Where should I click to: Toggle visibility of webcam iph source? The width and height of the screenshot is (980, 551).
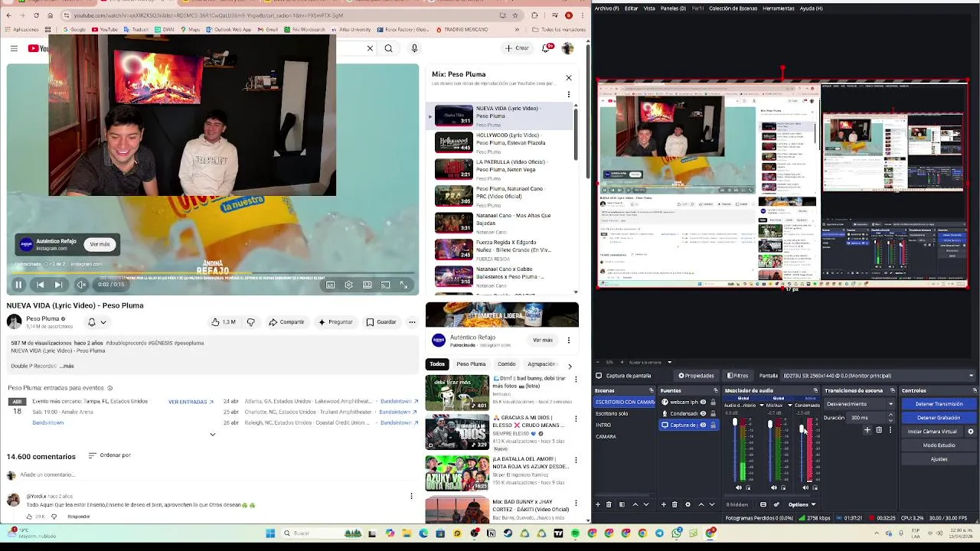pos(703,402)
